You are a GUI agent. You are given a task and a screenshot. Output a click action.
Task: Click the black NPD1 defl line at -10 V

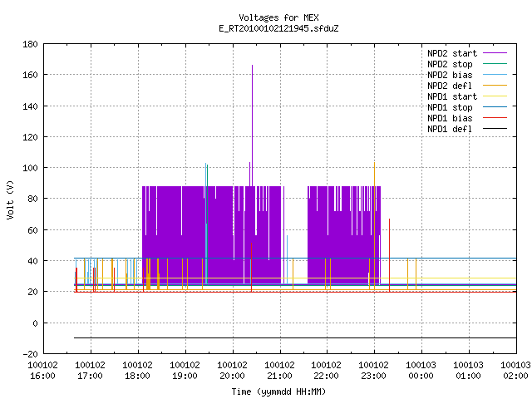pos(295,338)
